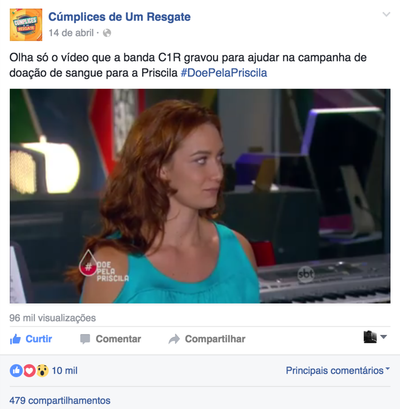Click the 14 de abril timestamp
The width and height of the screenshot is (400, 409).
point(71,33)
